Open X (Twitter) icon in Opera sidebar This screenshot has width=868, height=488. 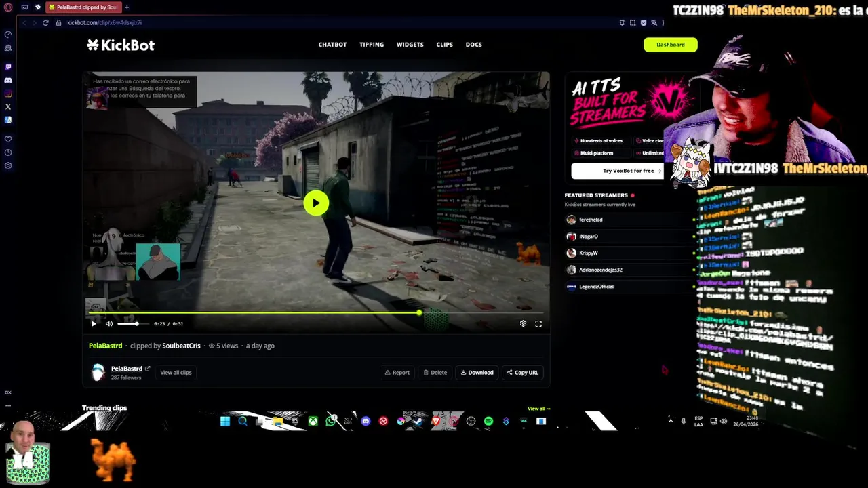pos(8,106)
